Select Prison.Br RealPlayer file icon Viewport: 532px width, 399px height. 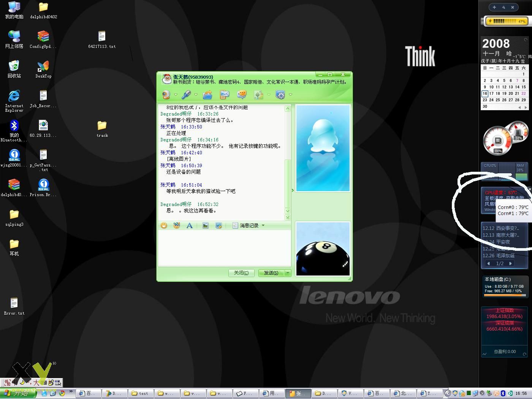tap(43, 188)
